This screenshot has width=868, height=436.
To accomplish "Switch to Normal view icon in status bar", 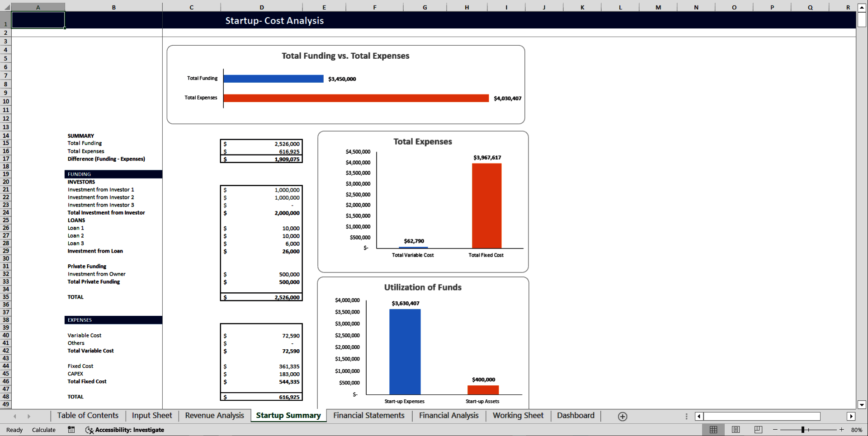I will click(x=714, y=430).
